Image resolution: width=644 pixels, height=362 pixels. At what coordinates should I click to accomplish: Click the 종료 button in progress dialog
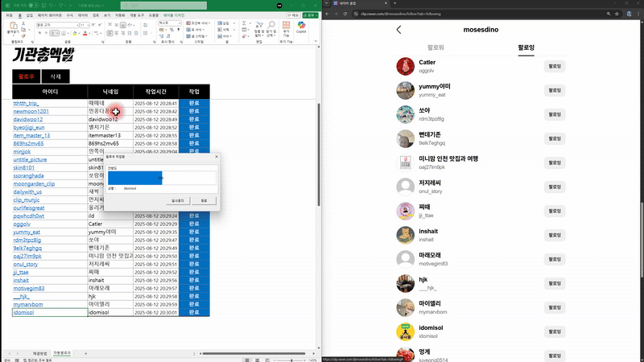[x=204, y=200]
